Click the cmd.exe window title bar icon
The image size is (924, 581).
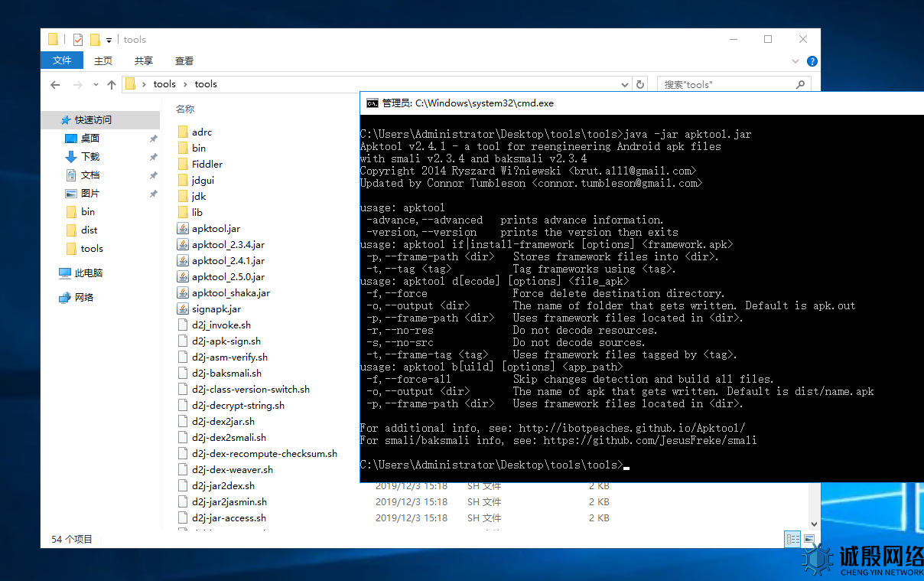pos(373,103)
